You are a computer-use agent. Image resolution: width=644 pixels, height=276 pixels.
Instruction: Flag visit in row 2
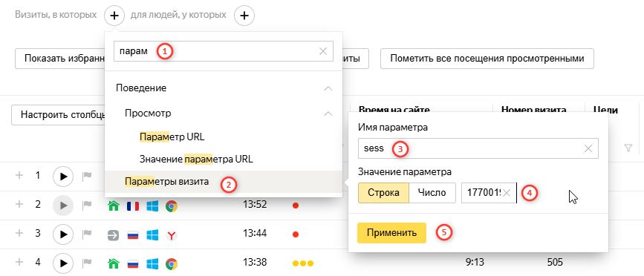click(x=87, y=206)
